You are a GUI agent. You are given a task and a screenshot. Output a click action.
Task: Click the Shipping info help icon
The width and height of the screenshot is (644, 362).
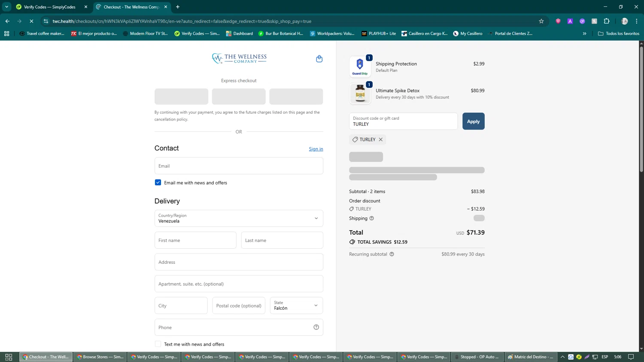[372, 218]
